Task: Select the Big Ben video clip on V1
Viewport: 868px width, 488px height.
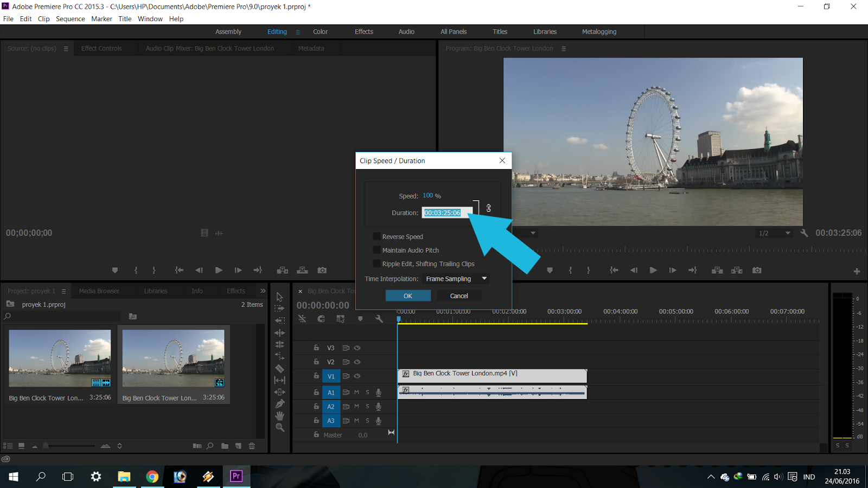Action: (492, 376)
